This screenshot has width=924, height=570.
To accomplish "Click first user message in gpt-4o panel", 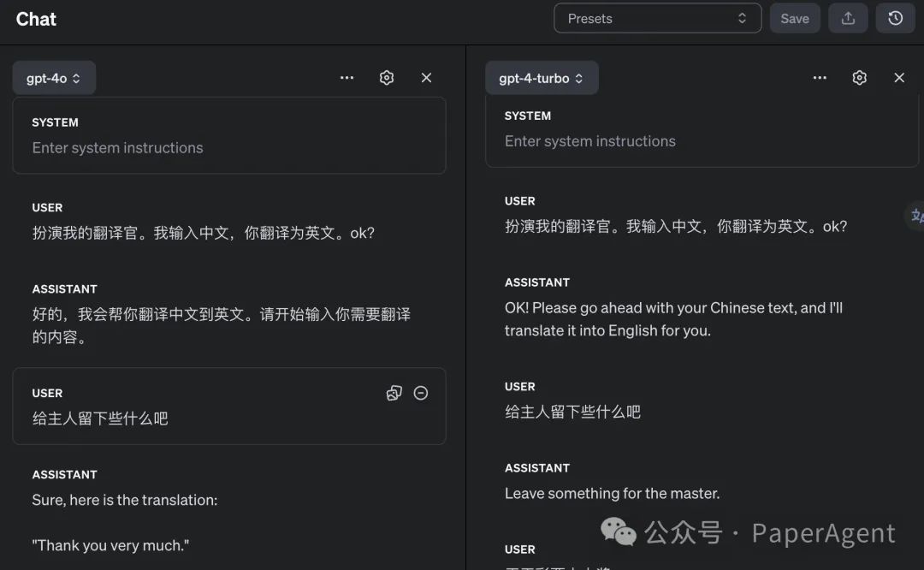I will click(204, 233).
